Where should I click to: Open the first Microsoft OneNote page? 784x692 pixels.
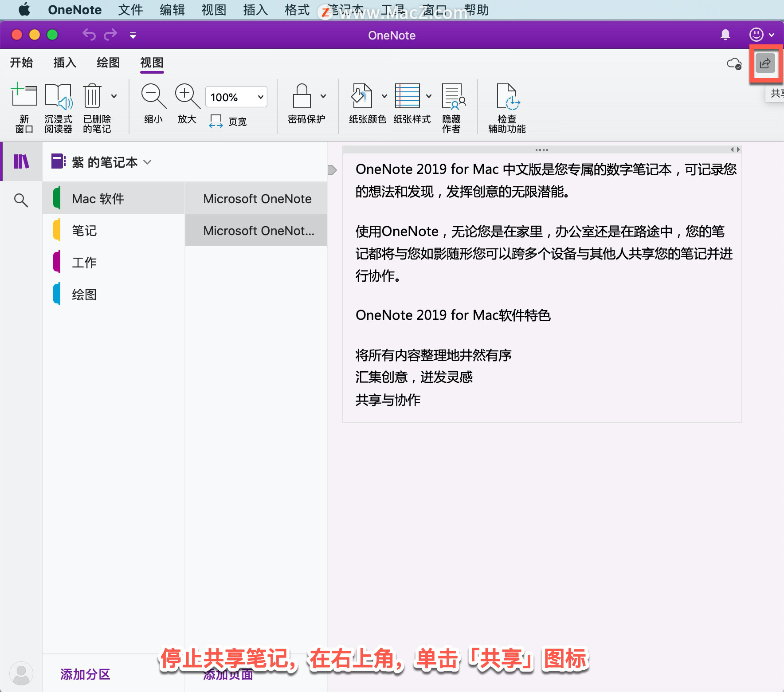[x=256, y=198]
